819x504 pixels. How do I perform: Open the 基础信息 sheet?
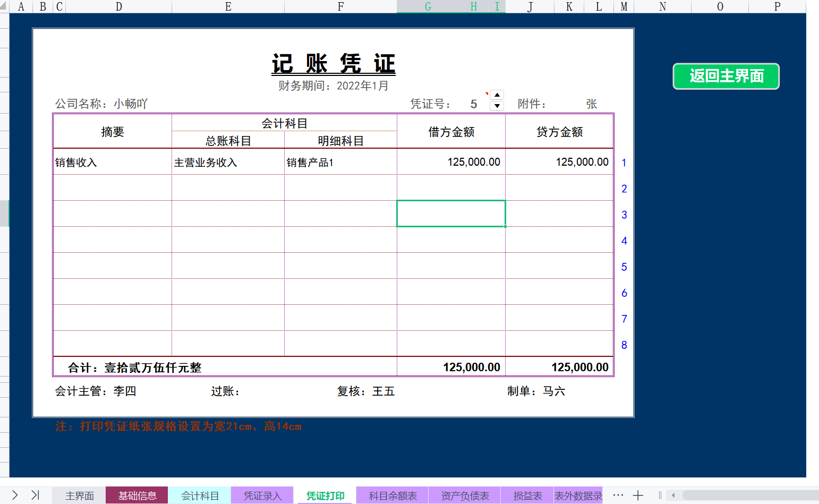[137, 496]
